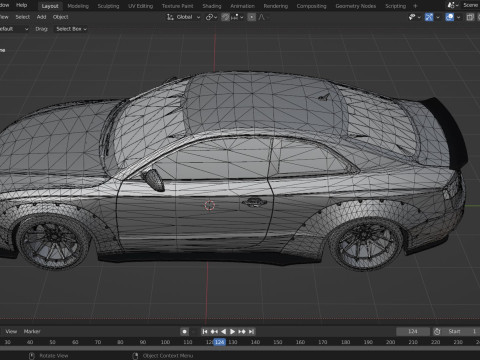Expand the gizmo options arrow

(x=438, y=17)
